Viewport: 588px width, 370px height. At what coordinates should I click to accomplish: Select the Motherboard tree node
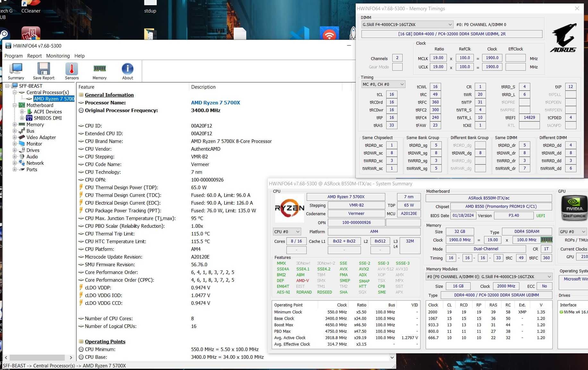pyautogui.click(x=40, y=105)
